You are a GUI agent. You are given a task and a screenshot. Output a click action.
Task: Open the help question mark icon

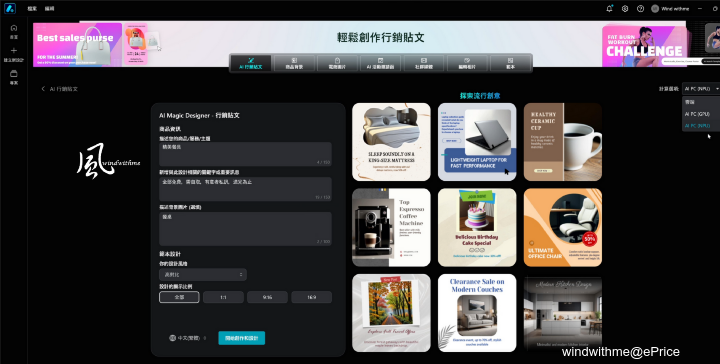pos(640,8)
